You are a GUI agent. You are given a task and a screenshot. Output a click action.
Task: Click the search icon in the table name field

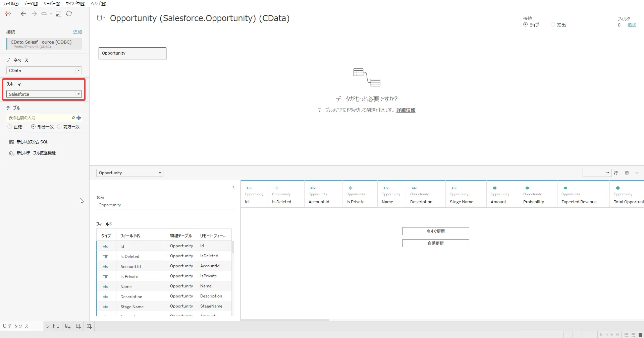(x=73, y=118)
